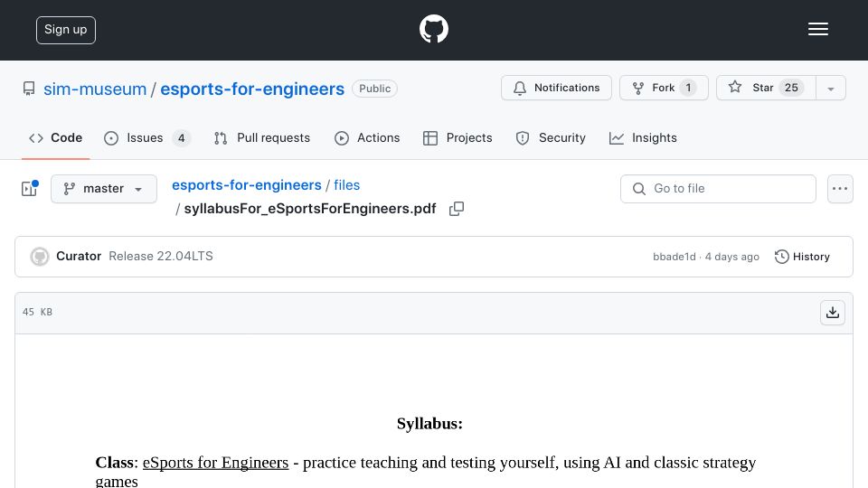Focus the Go to file search field
The image size is (868, 488).
[x=718, y=189]
